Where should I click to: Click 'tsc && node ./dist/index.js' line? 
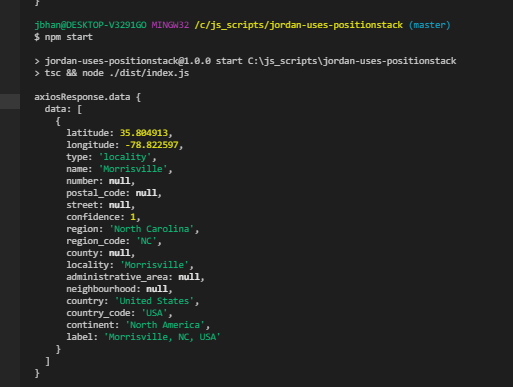pyautogui.click(x=112, y=73)
